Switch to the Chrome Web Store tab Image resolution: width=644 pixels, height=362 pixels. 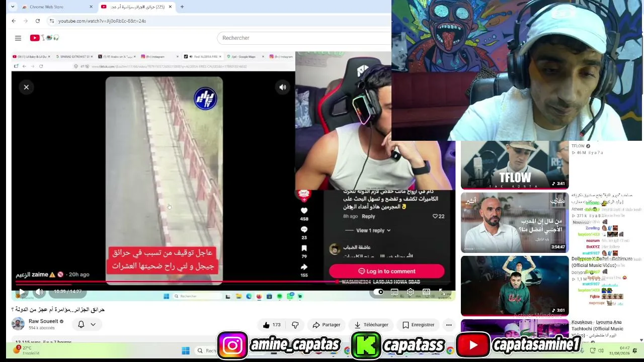point(58,7)
